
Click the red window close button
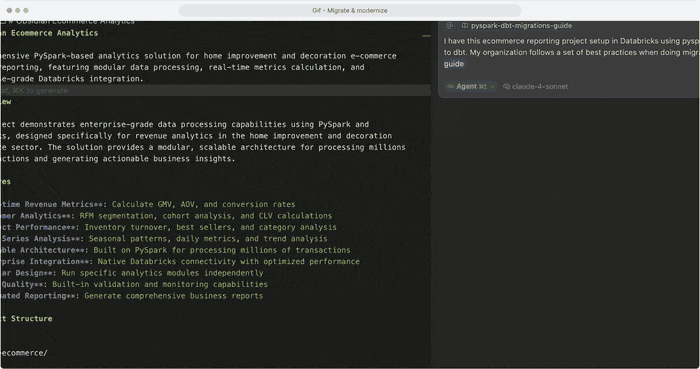tap(9, 10)
